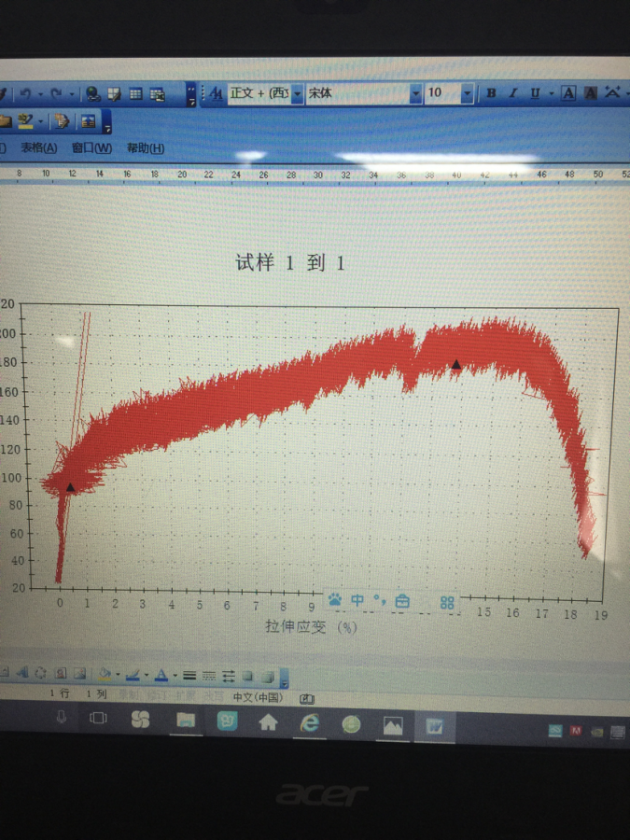Open the Fill Color dropdown arrow
The height and width of the screenshot is (840, 630).
coord(118,676)
